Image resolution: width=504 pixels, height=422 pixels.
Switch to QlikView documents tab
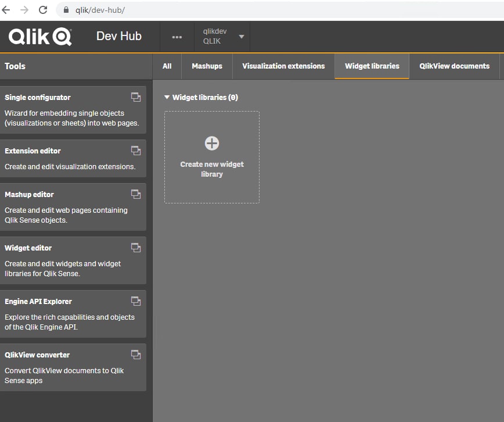454,66
